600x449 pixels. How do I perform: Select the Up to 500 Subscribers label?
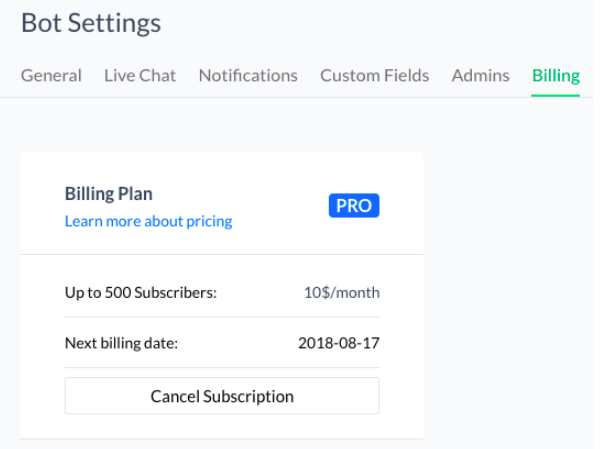click(141, 293)
